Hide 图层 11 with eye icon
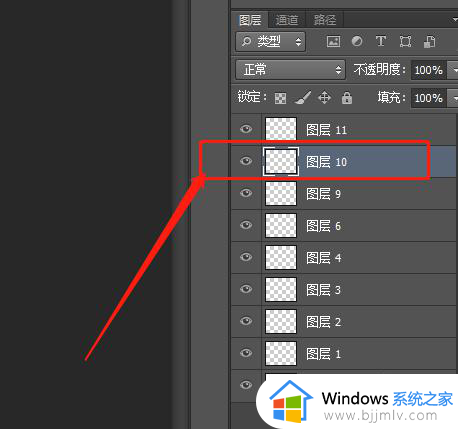Viewport: 458px width, 429px height. (246, 129)
